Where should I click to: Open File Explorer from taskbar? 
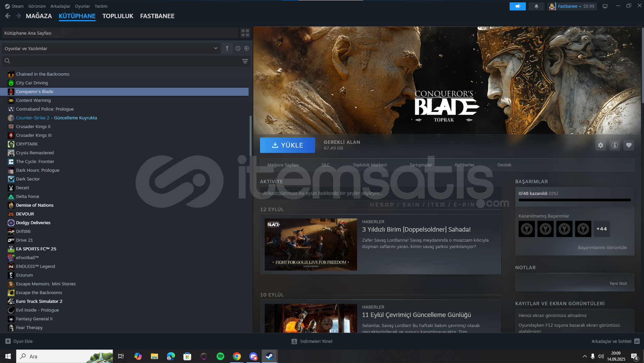154,356
